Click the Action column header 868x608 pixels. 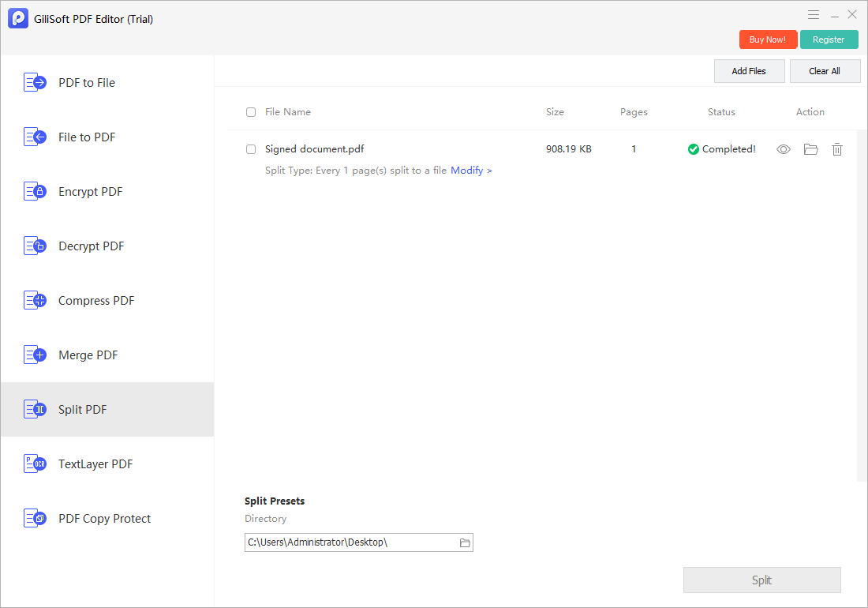(810, 112)
